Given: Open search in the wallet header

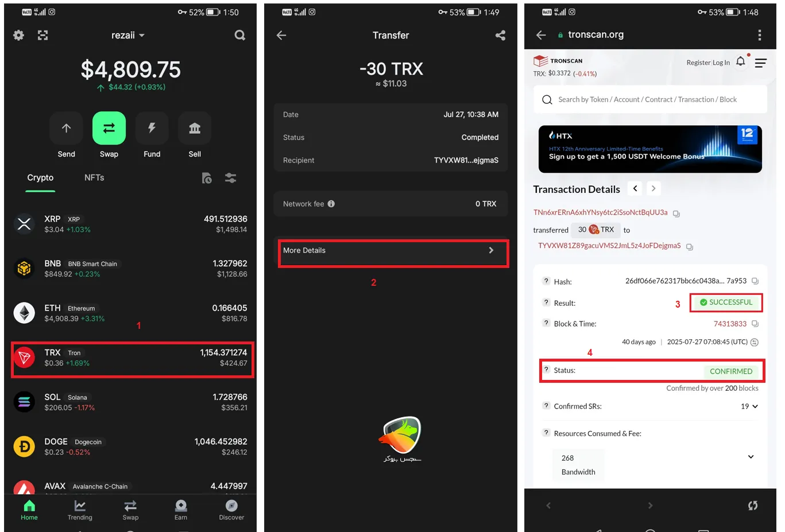Looking at the screenshot, I should [x=240, y=36].
